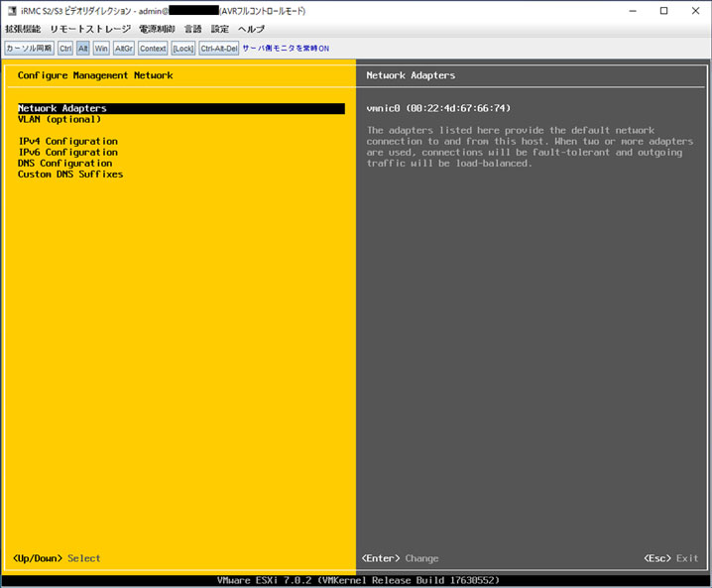This screenshot has width=712, height=588.
Task: Maximize the iRMC video redirection window
Action: click(663, 11)
